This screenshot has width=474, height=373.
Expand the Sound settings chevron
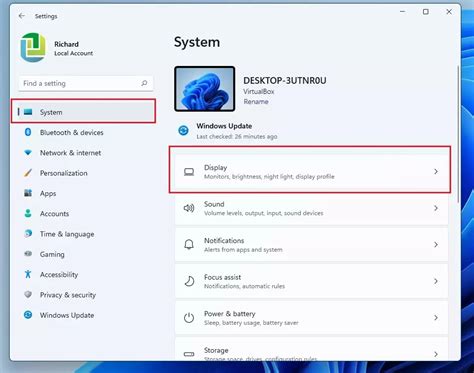pos(436,208)
